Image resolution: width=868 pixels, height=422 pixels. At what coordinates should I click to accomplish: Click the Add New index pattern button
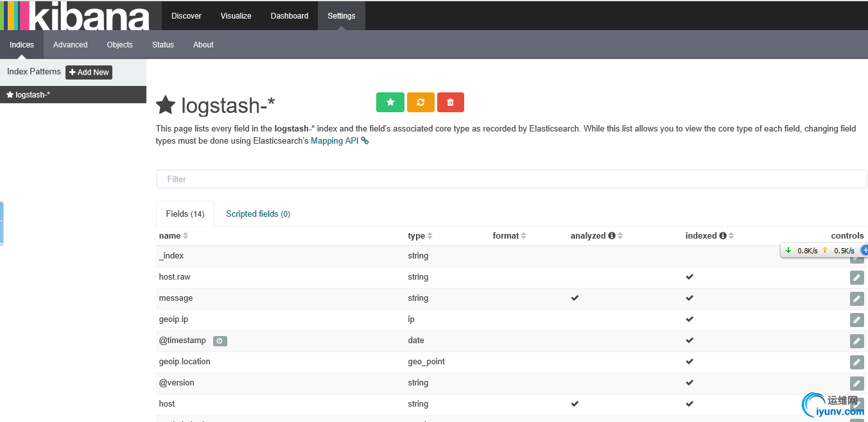[x=89, y=72]
